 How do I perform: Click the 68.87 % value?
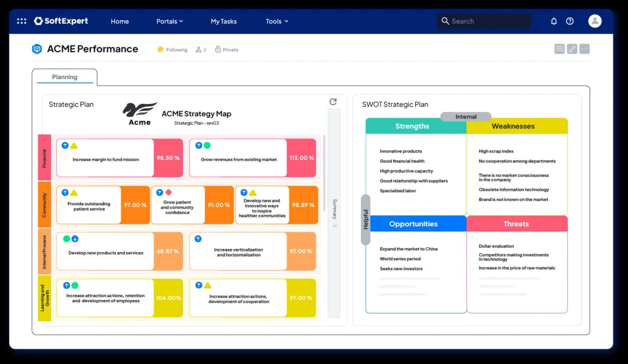[168, 252]
